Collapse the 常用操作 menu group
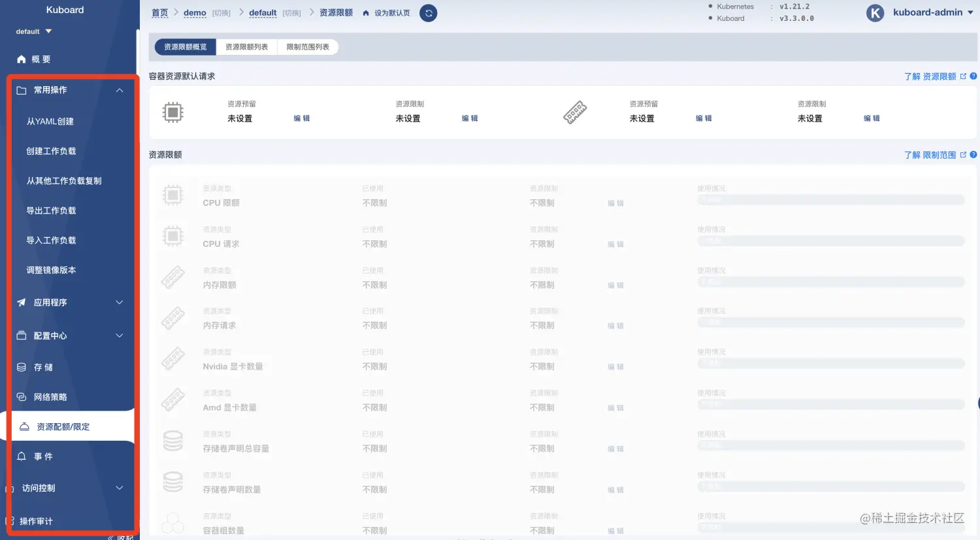980x540 pixels. [x=120, y=90]
